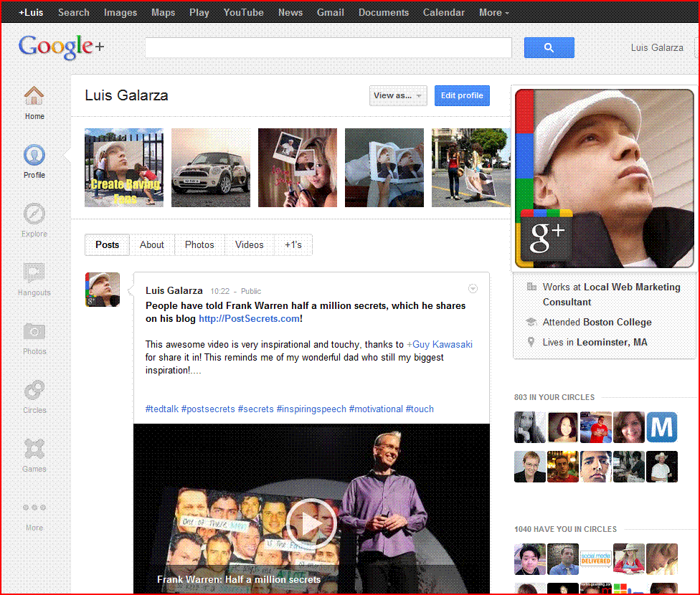Click the #postsecrets hashtag
Screen dimensions: 700x595
pos(208,409)
